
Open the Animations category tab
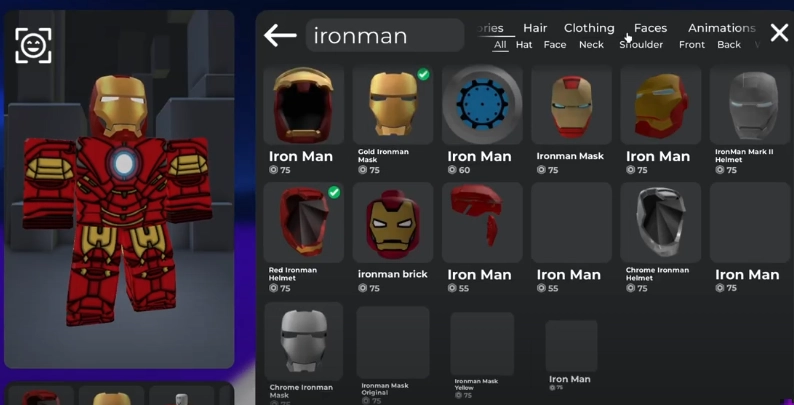coord(722,28)
